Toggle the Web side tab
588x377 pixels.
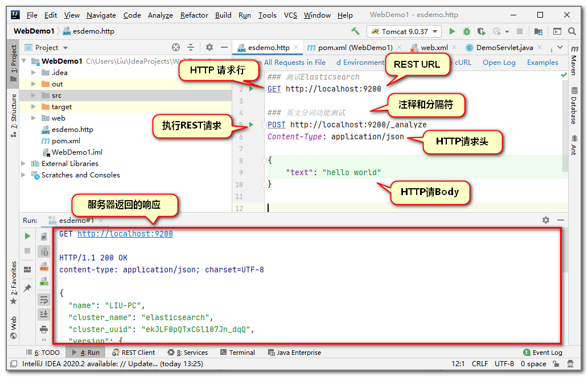[14, 328]
